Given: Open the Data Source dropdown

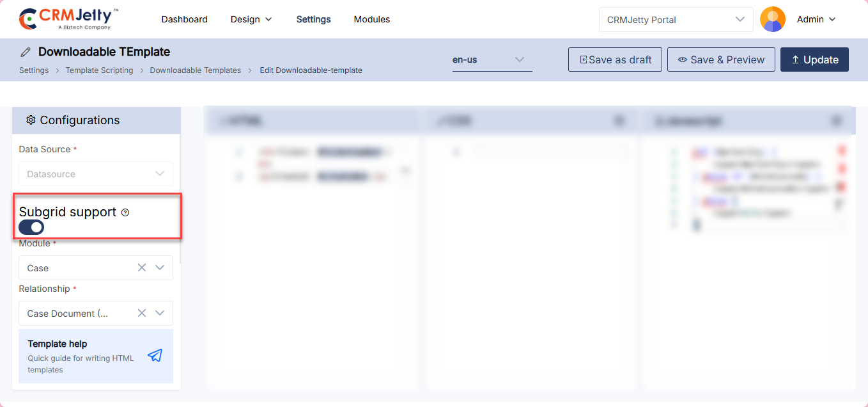Looking at the screenshot, I should click(x=96, y=174).
